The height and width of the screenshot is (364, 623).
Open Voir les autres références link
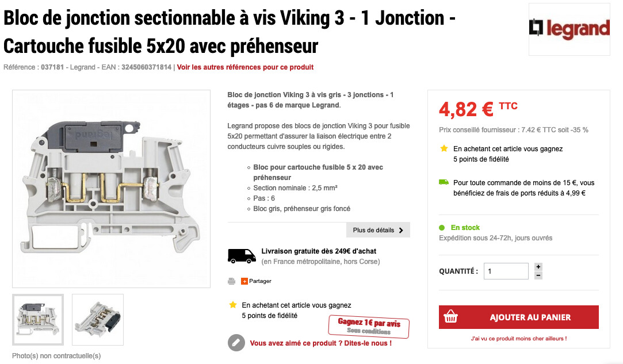245,67
